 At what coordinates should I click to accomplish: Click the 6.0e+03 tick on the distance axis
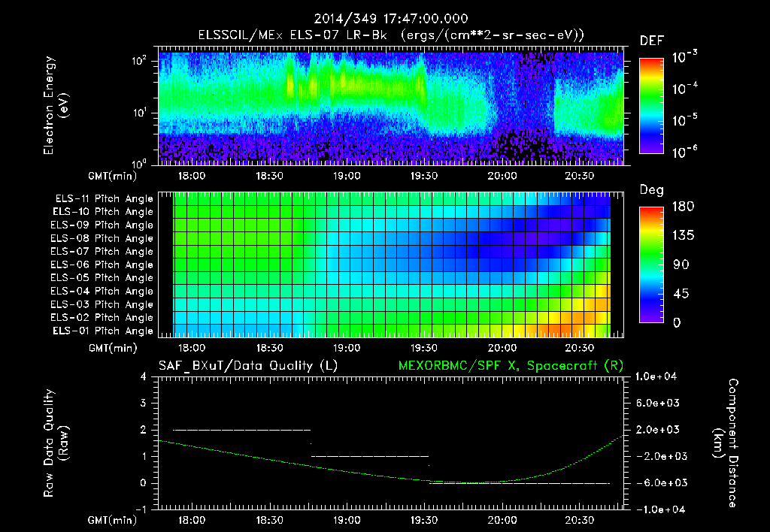pyautogui.click(x=658, y=403)
